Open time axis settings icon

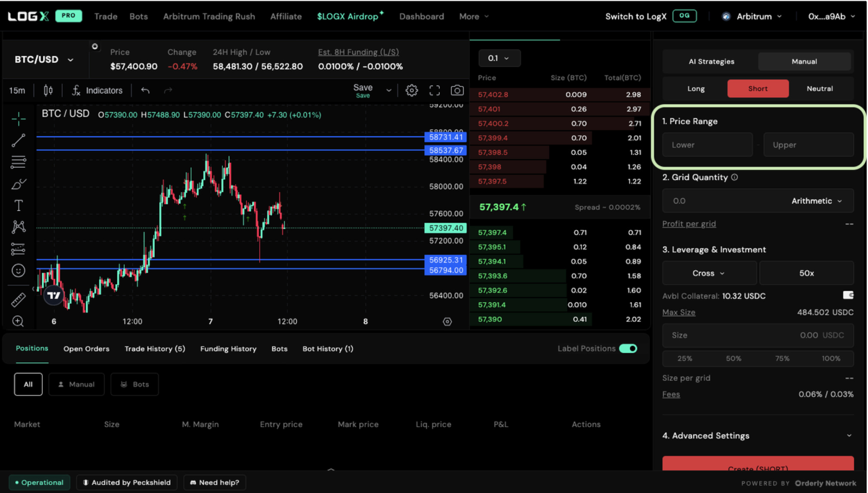coord(447,321)
